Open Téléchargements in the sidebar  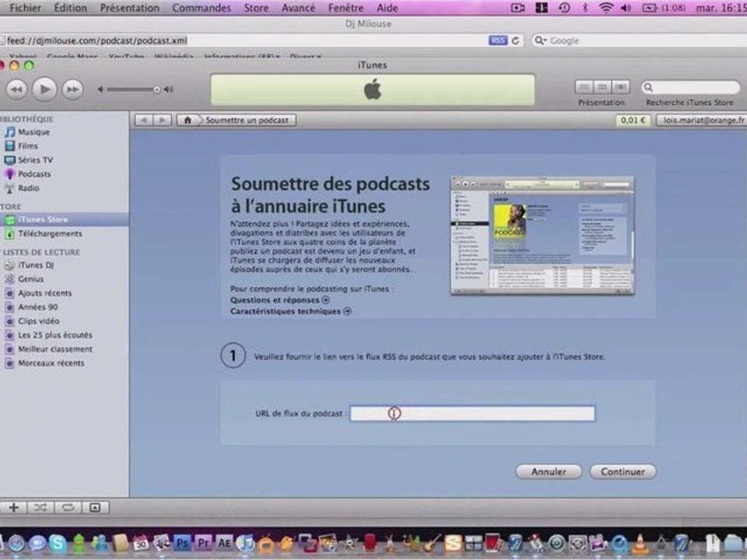tap(50, 233)
